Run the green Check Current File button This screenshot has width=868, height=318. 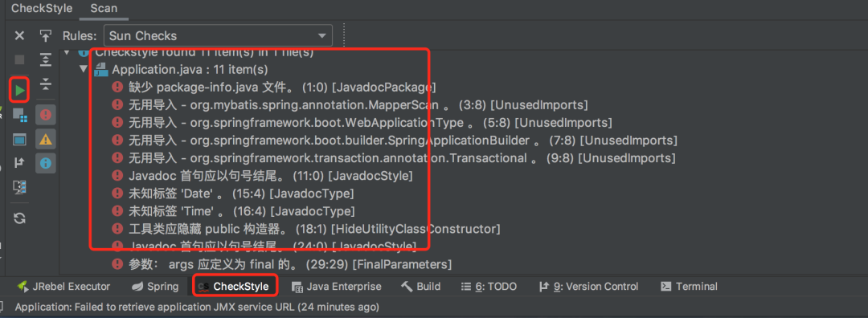[x=20, y=90]
